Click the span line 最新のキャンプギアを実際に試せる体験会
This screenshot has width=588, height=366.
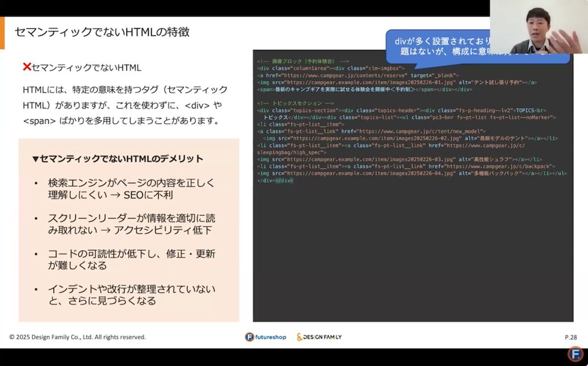coord(365,89)
